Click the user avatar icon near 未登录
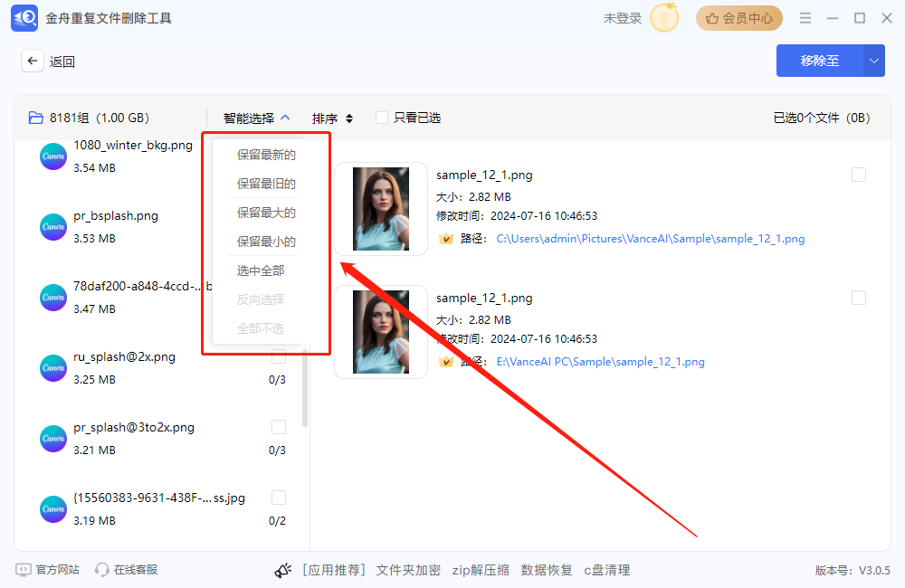The image size is (905, 588). click(663, 17)
